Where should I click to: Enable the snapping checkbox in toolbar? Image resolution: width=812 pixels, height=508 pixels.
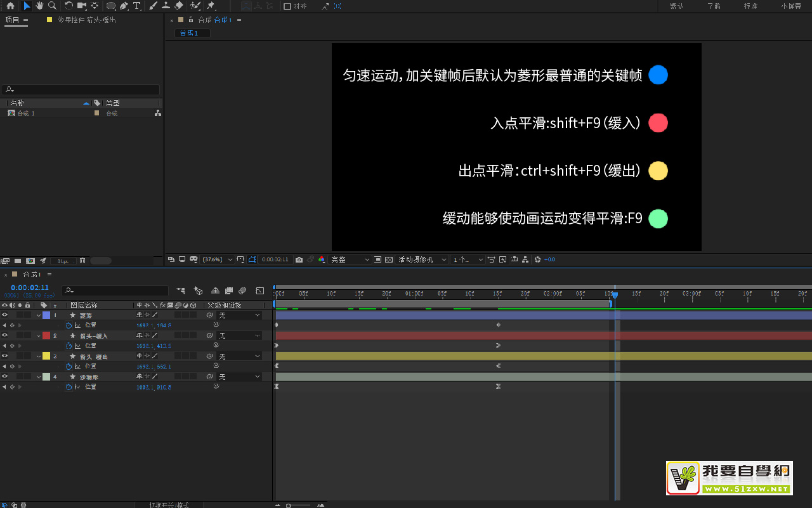click(x=287, y=6)
